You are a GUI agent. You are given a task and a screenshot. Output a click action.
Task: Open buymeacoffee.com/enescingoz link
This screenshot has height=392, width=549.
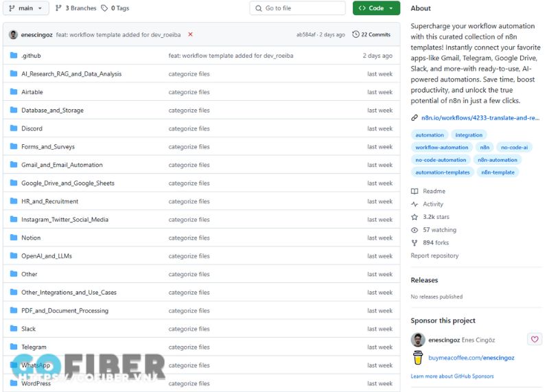click(471, 358)
